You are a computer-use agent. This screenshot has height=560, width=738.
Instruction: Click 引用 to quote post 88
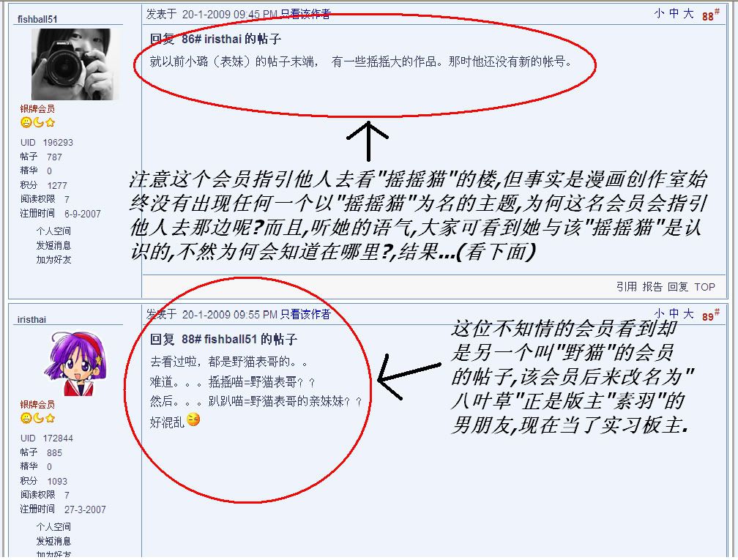(x=627, y=287)
